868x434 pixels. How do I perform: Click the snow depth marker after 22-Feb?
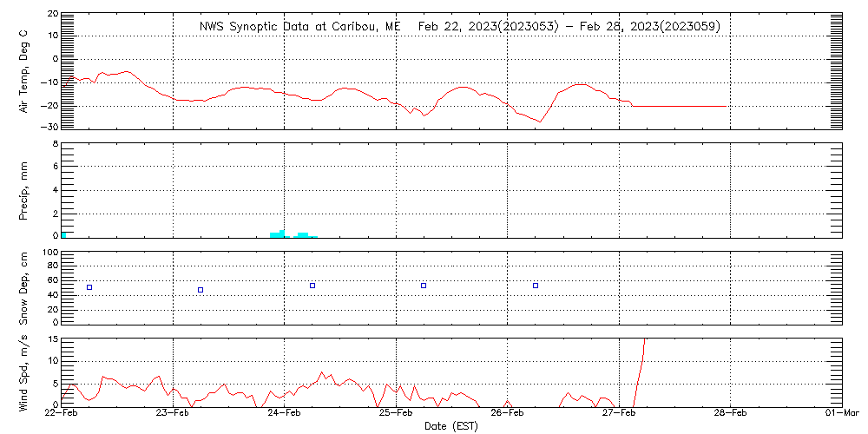coord(89,287)
